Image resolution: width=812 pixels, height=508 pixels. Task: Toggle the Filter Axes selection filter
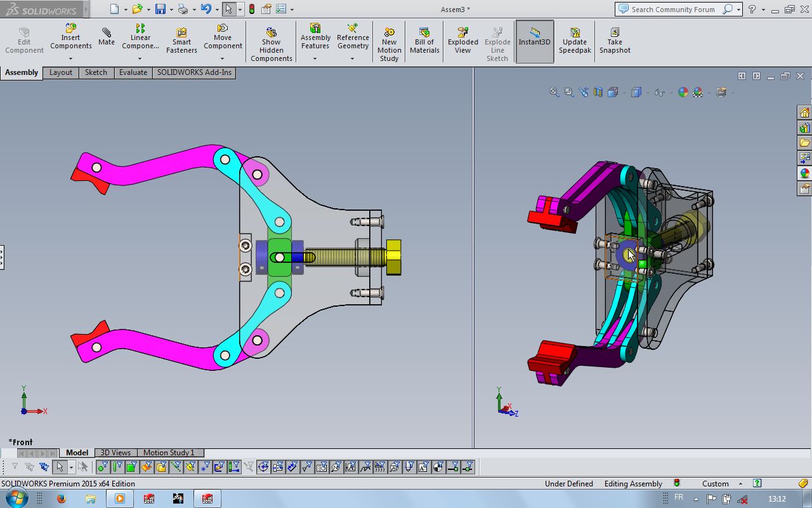175,467
